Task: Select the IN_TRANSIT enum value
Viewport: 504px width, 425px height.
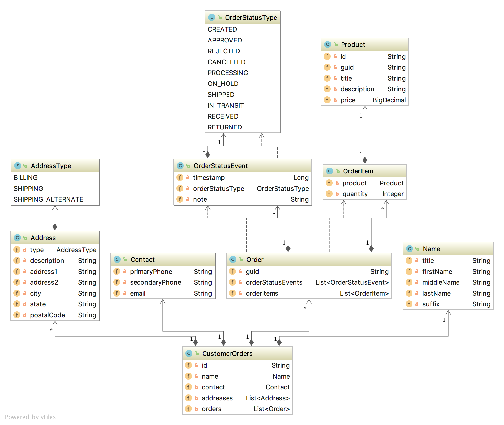Action: (226, 106)
